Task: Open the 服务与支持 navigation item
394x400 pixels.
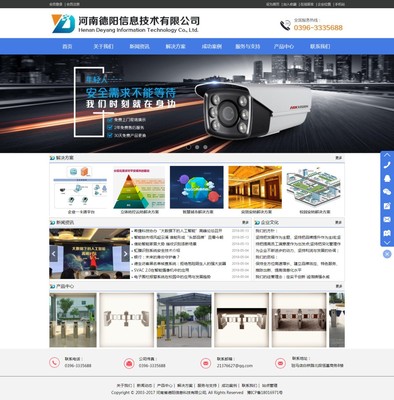Action: (248, 46)
